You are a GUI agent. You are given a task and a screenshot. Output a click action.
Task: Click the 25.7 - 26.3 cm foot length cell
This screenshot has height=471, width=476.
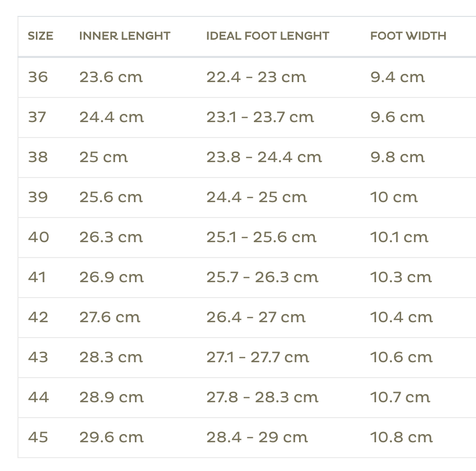(x=262, y=278)
